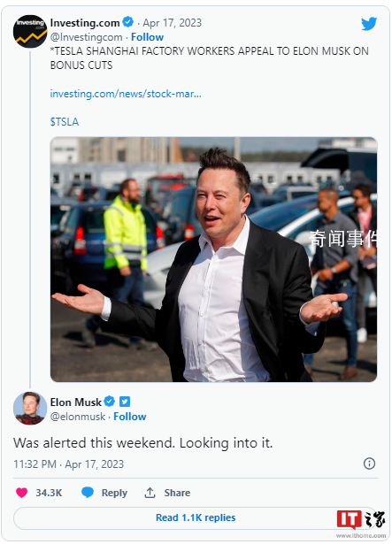Click the Elon Musk display name
This screenshot has width=392, height=544.
pyautogui.click(x=76, y=402)
